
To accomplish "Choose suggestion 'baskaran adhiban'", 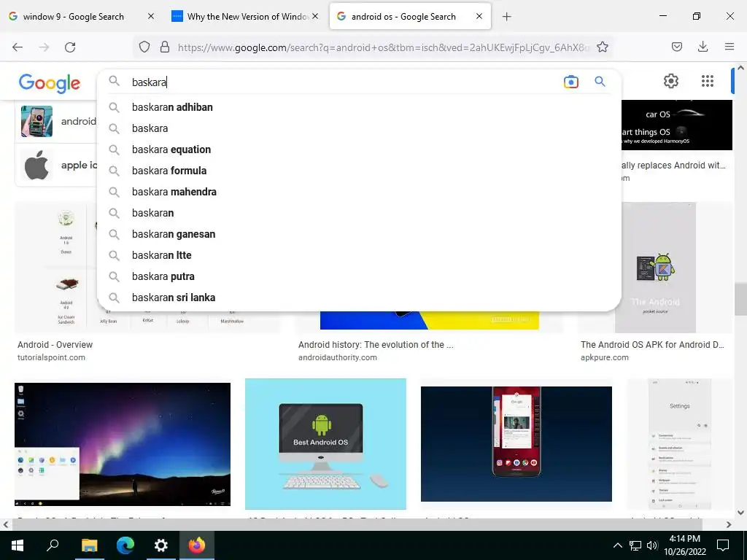I will coord(359,107).
